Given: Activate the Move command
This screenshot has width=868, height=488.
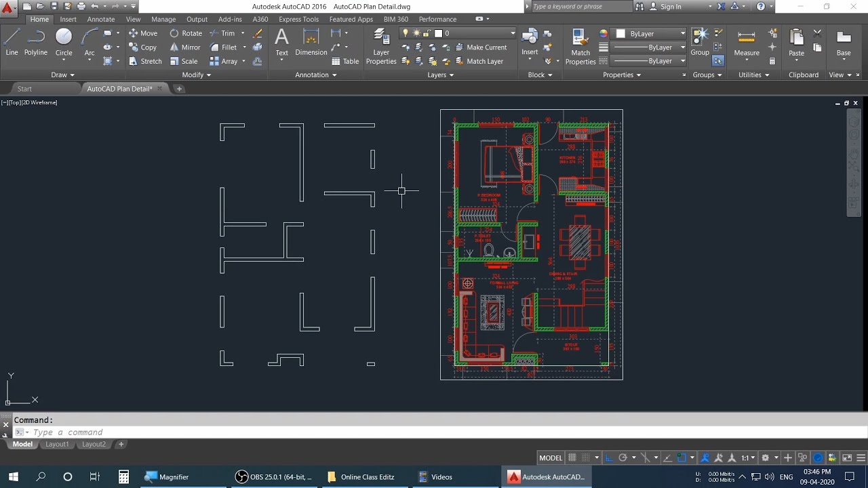Looking at the screenshot, I should click(143, 33).
